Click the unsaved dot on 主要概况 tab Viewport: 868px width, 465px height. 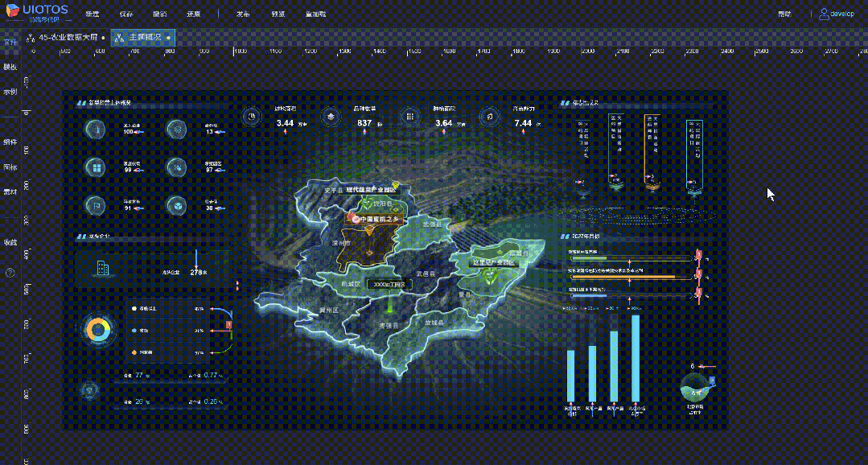click(168, 39)
